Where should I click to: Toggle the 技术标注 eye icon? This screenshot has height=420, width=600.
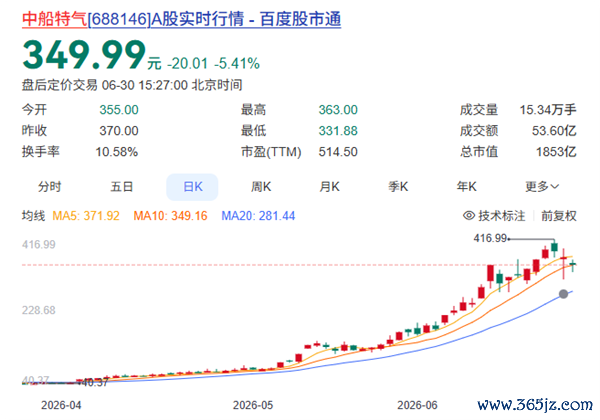pos(469,216)
